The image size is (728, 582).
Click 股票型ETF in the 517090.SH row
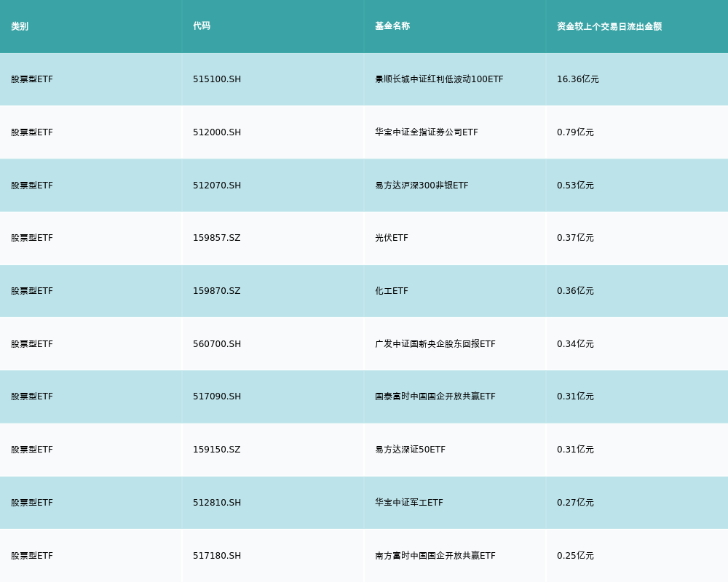pos(32,396)
